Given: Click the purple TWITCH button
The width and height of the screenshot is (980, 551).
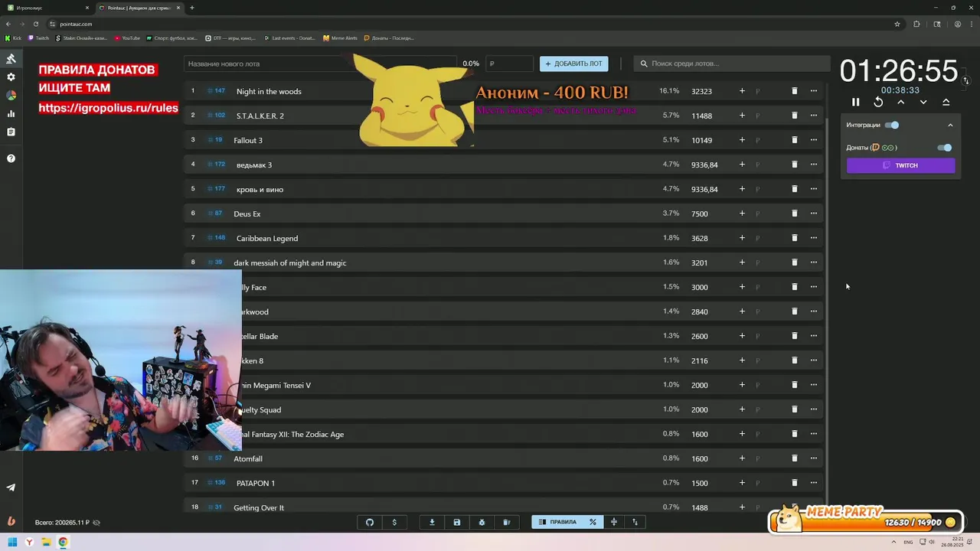Looking at the screenshot, I should click(900, 165).
